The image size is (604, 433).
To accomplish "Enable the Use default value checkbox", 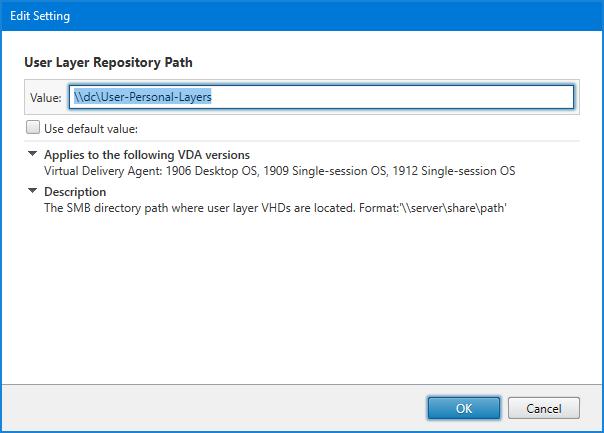I will point(33,128).
